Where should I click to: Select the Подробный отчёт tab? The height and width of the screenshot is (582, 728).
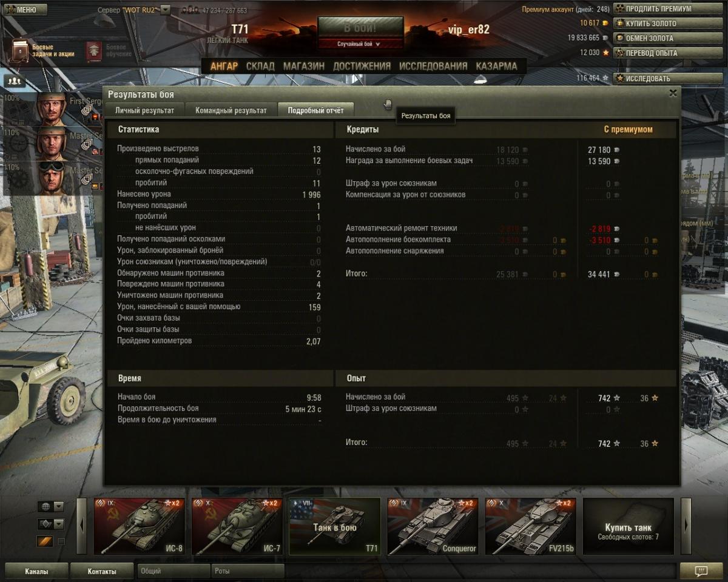(x=315, y=110)
